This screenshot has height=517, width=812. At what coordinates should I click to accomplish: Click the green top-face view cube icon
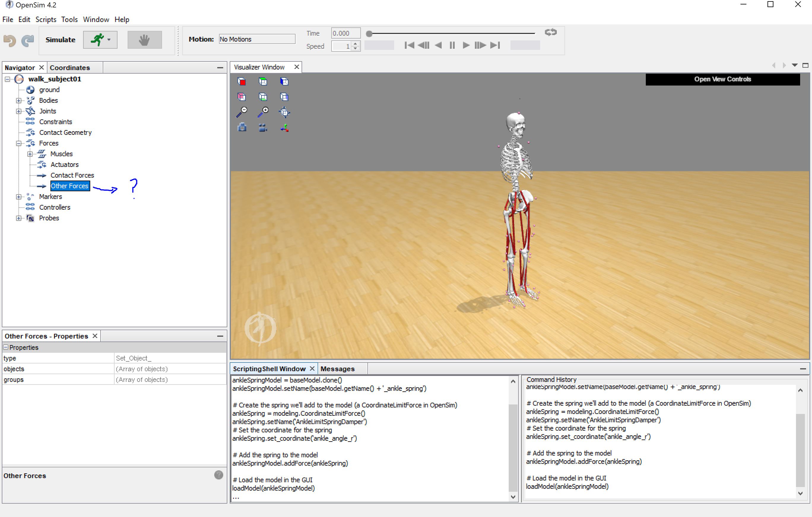tap(263, 81)
